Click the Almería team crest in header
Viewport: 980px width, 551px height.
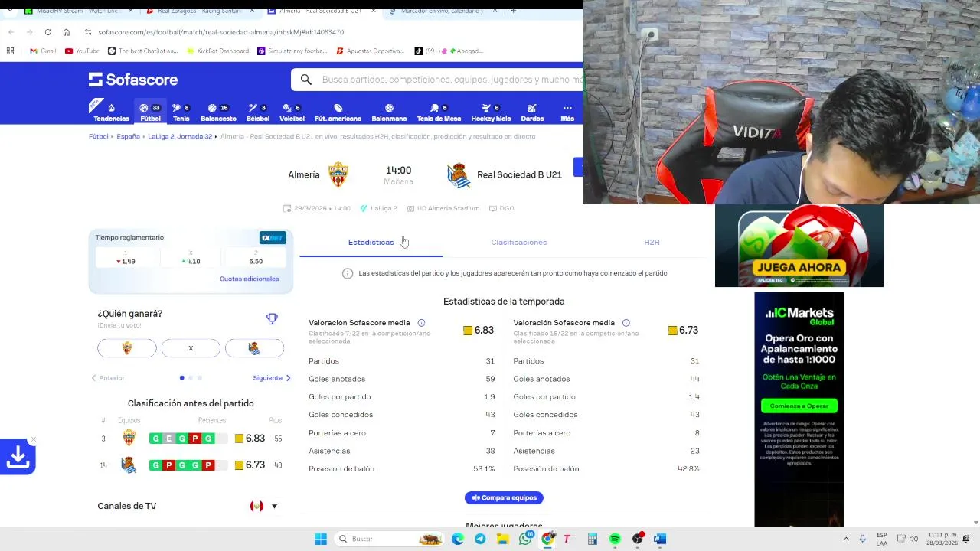pos(338,174)
